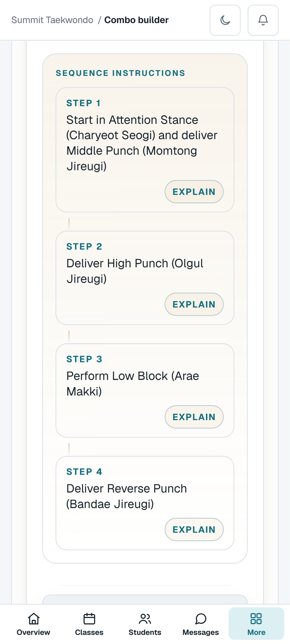
Task: Toggle dark mode with moon icon
Action: point(225,20)
